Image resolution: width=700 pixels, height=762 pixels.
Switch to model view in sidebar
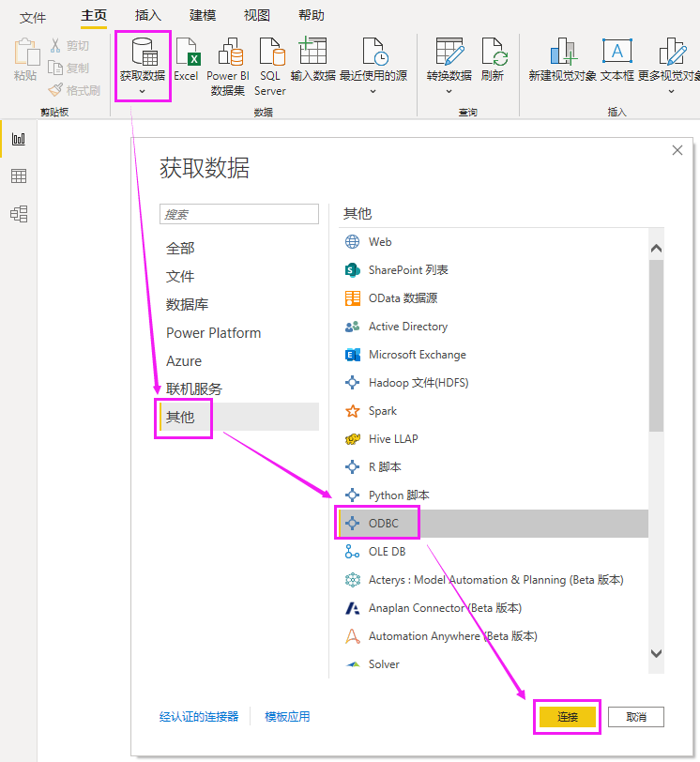tap(19, 214)
